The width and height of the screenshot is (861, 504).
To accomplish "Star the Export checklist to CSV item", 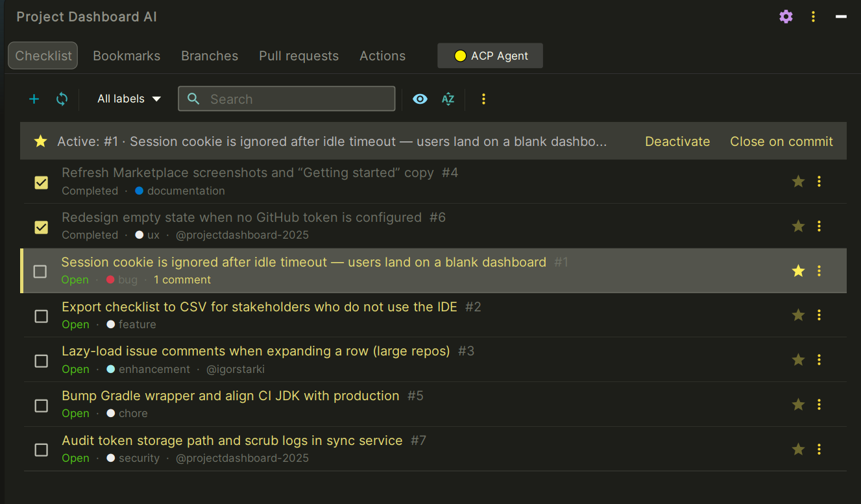I will point(798,315).
